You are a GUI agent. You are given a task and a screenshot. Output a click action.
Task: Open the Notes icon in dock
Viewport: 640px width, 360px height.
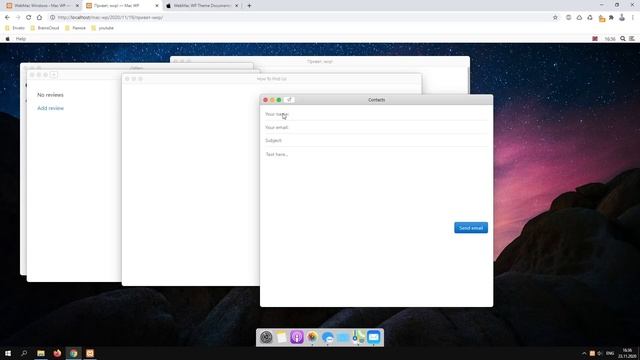pyautogui.click(x=282, y=338)
